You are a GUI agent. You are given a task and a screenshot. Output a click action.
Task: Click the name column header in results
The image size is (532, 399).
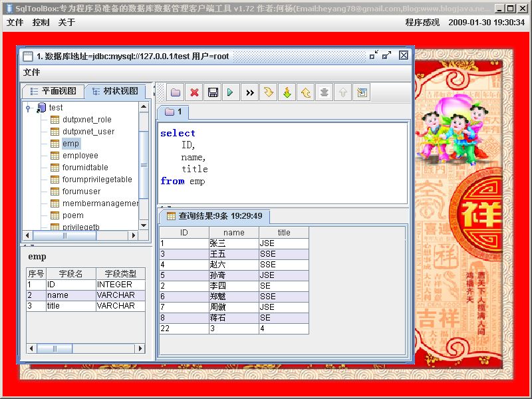click(234, 232)
